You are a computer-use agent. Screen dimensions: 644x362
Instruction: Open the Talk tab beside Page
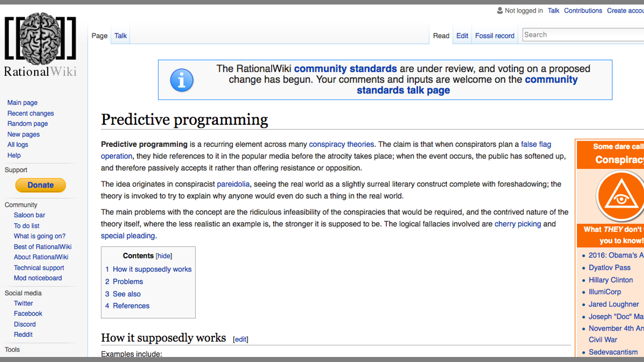121,36
